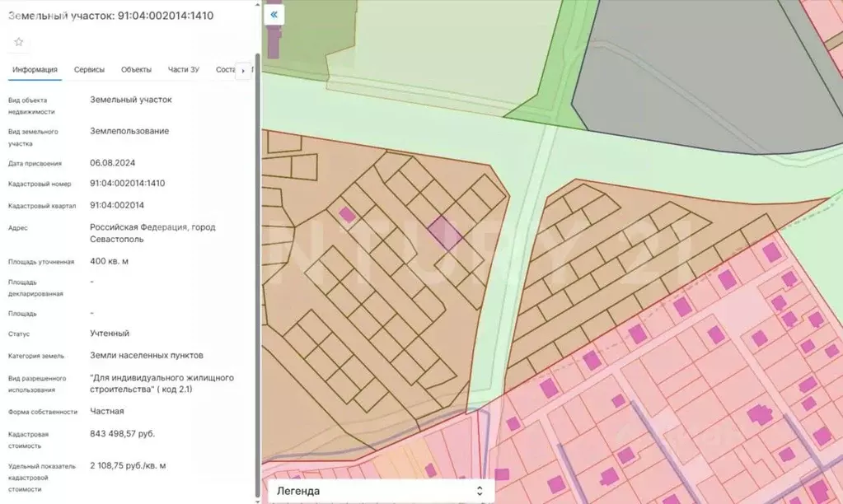The height and width of the screenshot is (504, 843).
Task: Switch to the Сервисы tab
Action: (89, 70)
